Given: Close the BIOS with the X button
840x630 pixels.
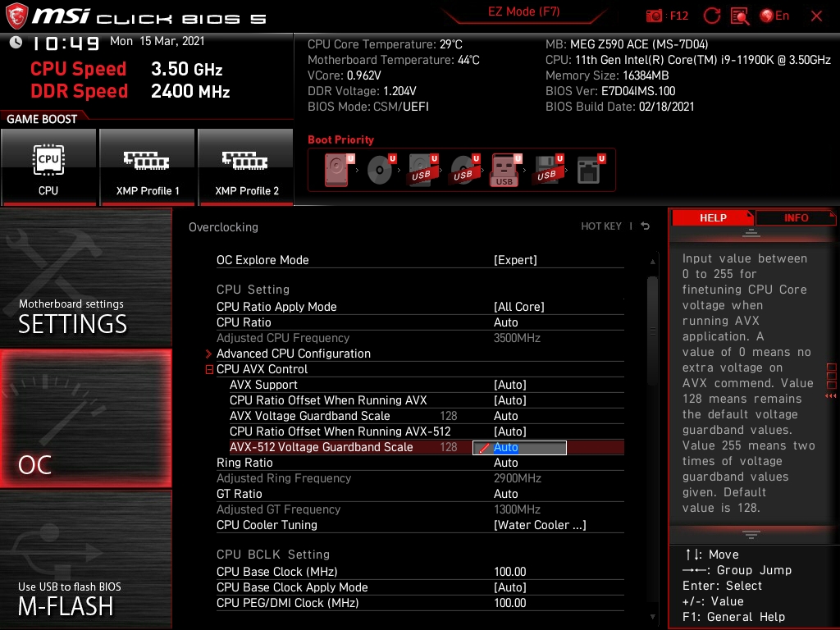Looking at the screenshot, I should 816,16.
